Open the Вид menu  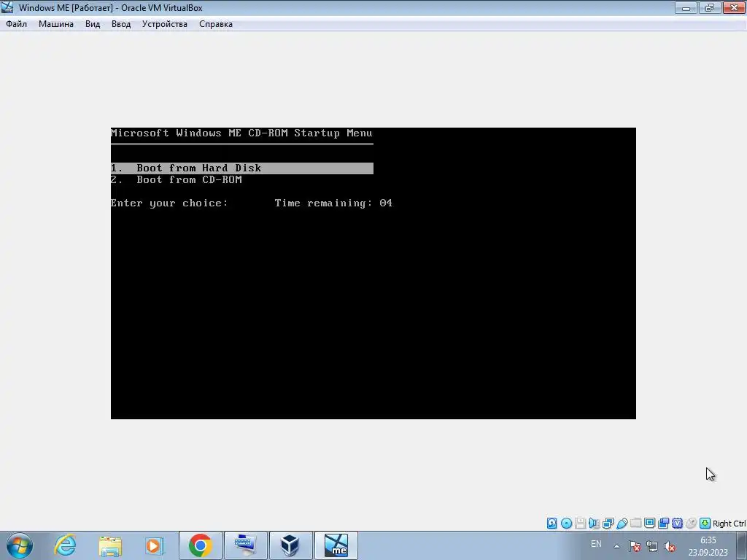pyautogui.click(x=93, y=24)
